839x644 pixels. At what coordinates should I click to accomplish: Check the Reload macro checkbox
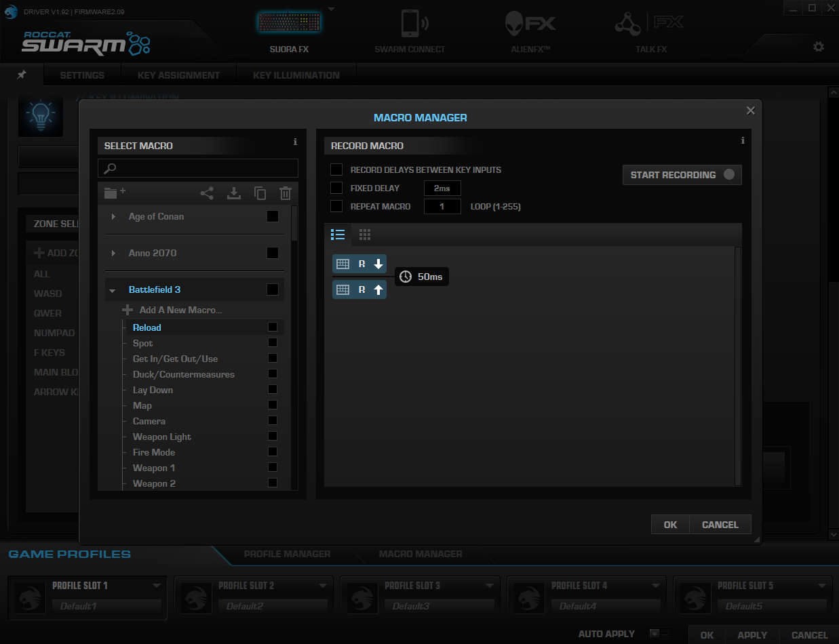(273, 327)
